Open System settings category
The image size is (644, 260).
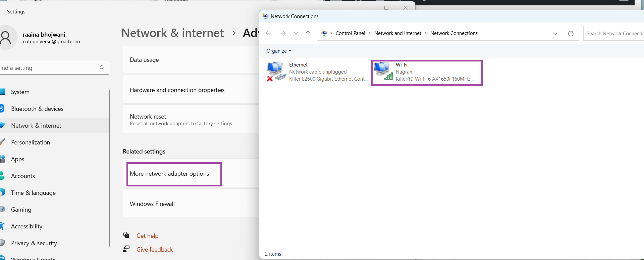pyautogui.click(x=54, y=92)
